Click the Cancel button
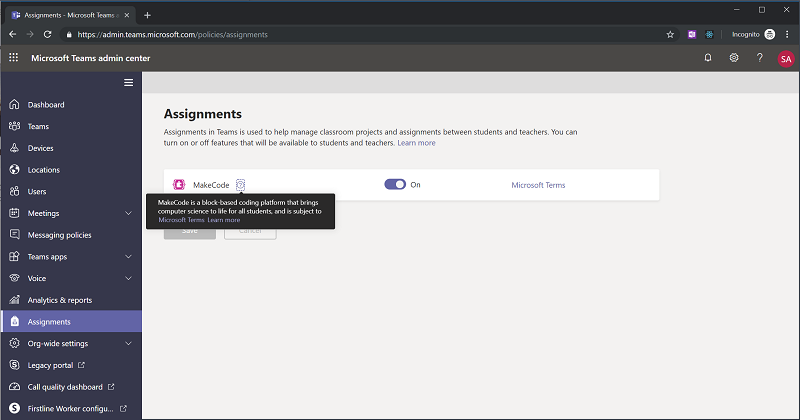This screenshot has width=800, height=420. 250,231
